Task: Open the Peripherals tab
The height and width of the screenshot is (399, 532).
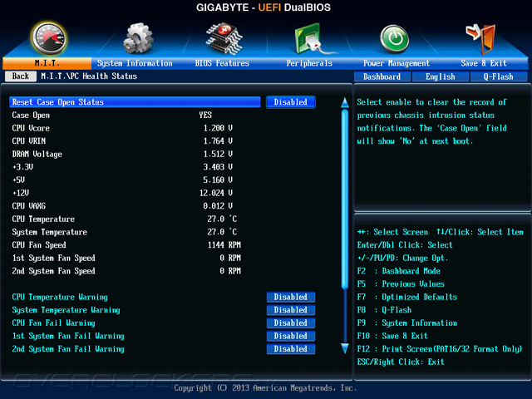Action: [x=309, y=63]
